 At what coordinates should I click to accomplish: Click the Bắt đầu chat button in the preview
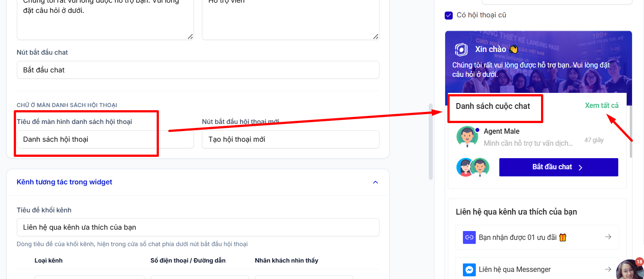click(558, 167)
